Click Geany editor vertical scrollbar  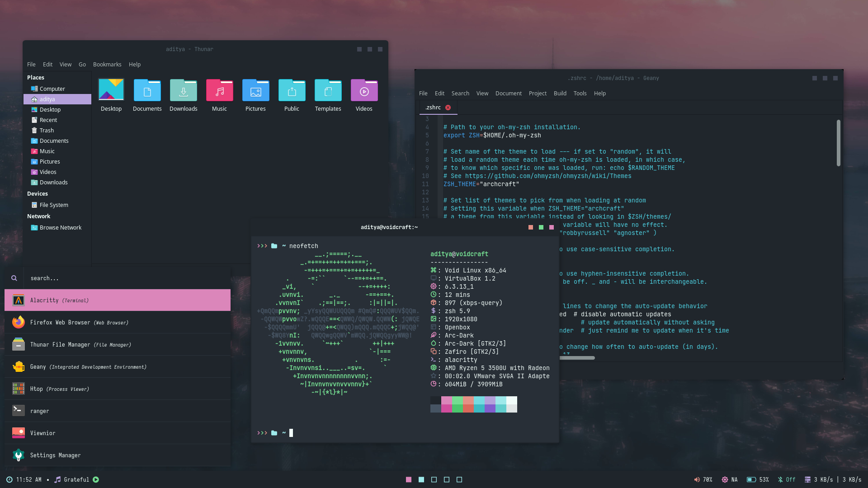tap(838, 143)
